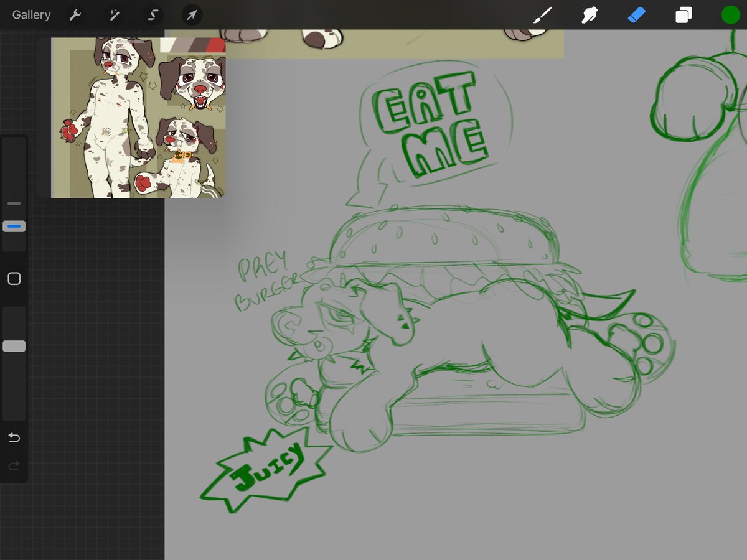Adjust the brush opacity slider handle
Image resolution: width=747 pixels, height=560 pixels.
(x=14, y=346)
